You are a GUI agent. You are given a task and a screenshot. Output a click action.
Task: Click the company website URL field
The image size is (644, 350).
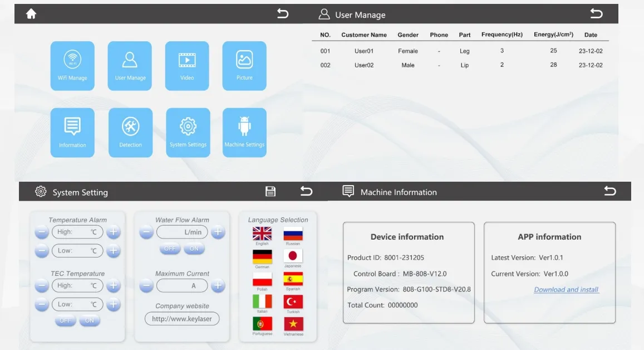(x=181, y=318)
